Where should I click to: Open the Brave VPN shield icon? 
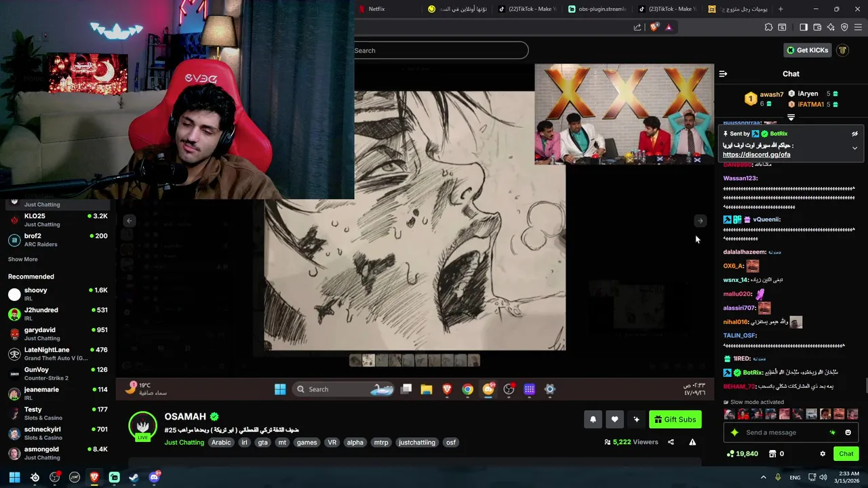pos(844,27)
